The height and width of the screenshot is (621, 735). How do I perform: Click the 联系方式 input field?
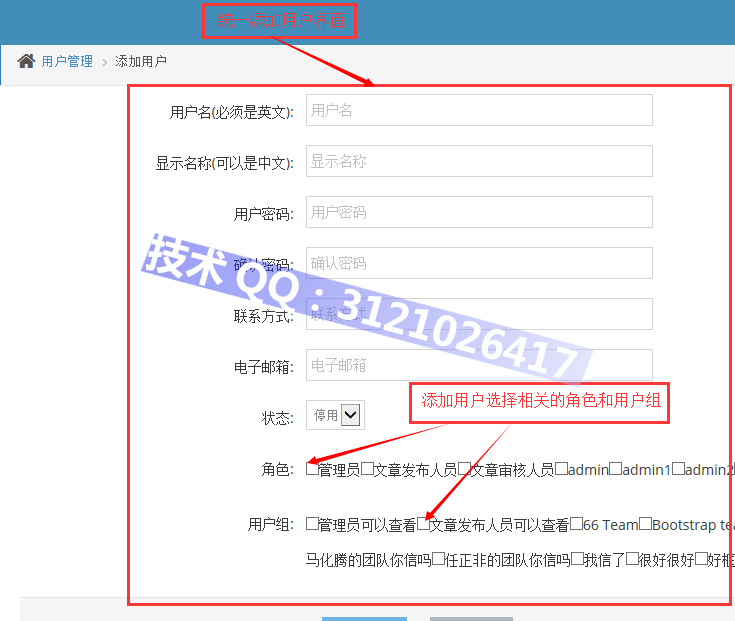click(x=479, y=314)
